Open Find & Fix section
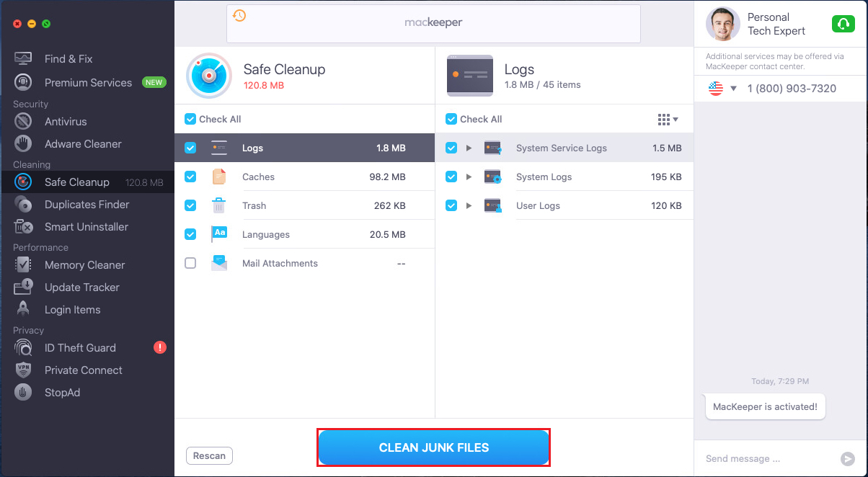The width and height of the screenshot is (868, 477). pyautogui.click(x=68, y=59)
